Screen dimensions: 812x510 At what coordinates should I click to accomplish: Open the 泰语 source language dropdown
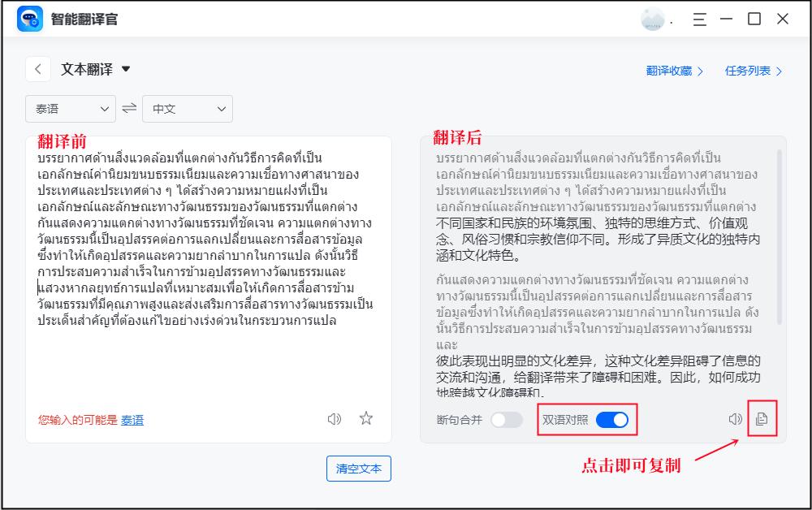pos(71,108)
